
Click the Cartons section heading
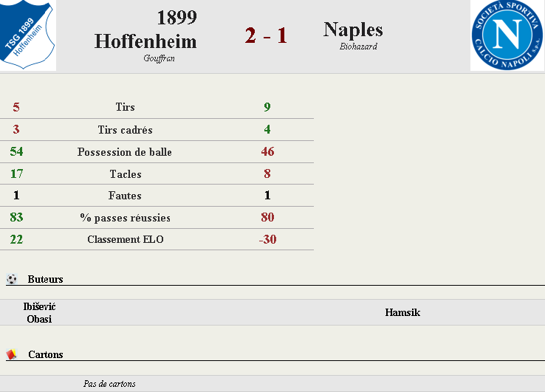tap(46, 354)
